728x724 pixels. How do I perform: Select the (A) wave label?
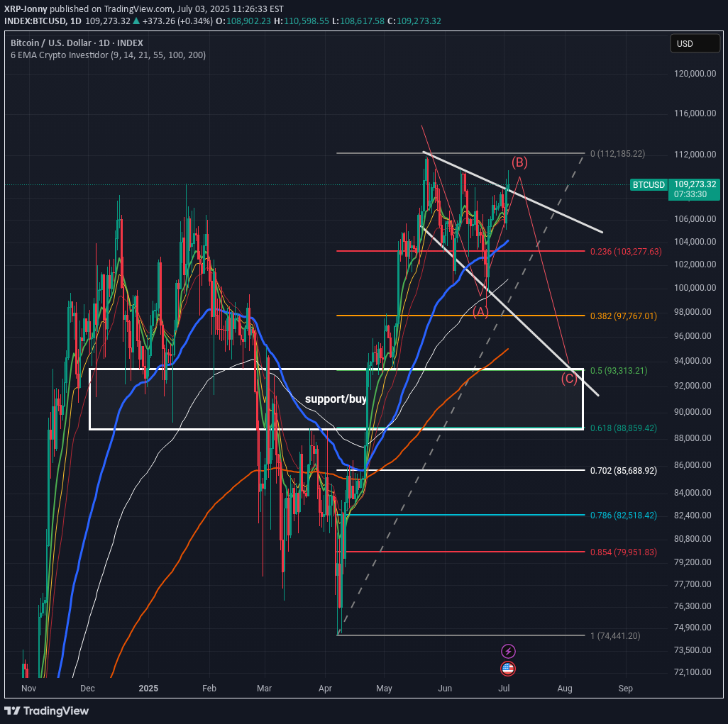click(x=480, y=312)
